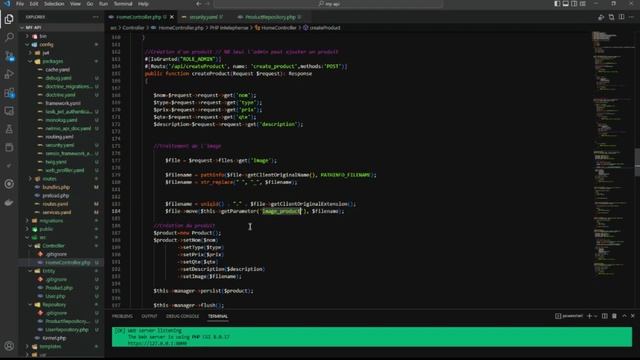640x360 pixels.
Task: Open the Extensions view
Action: pyautogui.click(x=9, y=93)
